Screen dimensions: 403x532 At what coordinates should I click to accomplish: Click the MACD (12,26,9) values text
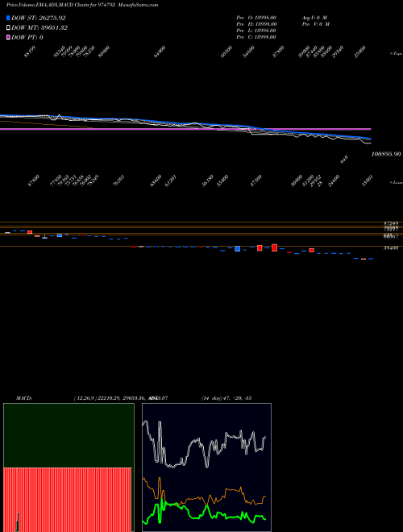[123, 398]
